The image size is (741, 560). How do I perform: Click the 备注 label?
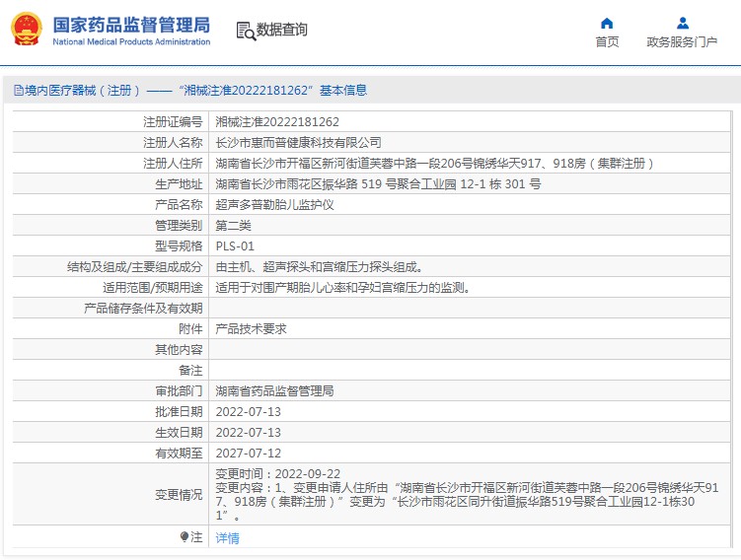(190, 371)
